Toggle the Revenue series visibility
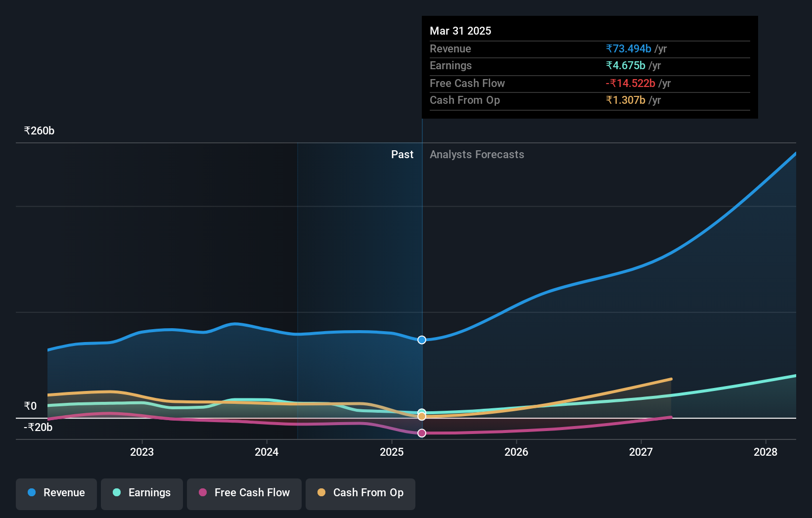Screen dimensions: 812x518 pos(56,493)
